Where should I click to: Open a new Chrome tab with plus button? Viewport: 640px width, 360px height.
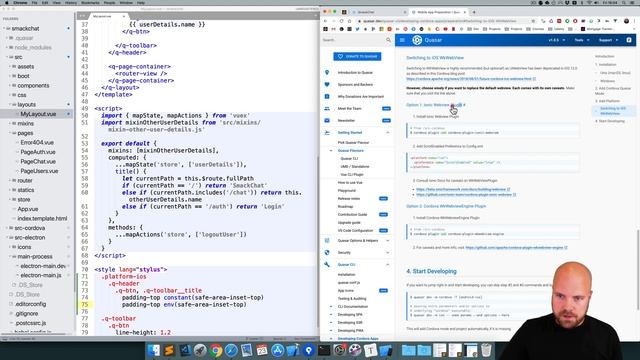click(474, 12)
